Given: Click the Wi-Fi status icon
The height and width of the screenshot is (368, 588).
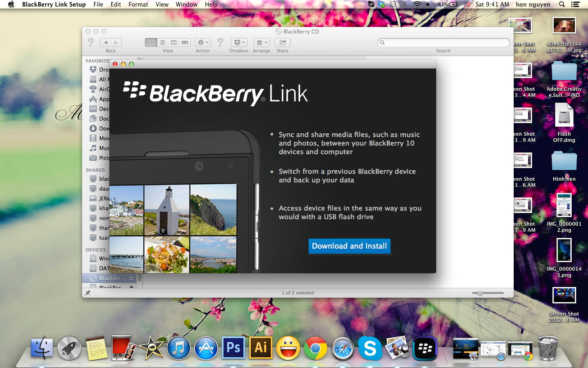Looking at the screenshot, I should 417,4.
